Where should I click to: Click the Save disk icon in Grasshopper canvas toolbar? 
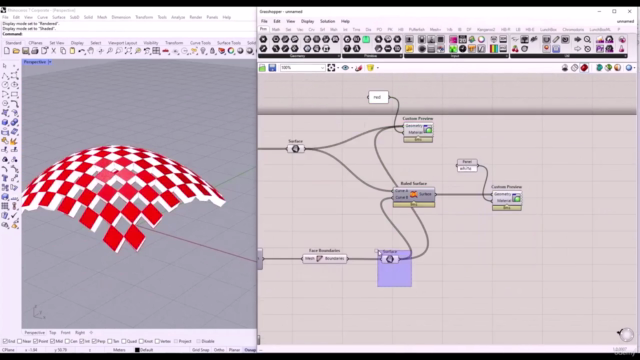coord(272,68)
